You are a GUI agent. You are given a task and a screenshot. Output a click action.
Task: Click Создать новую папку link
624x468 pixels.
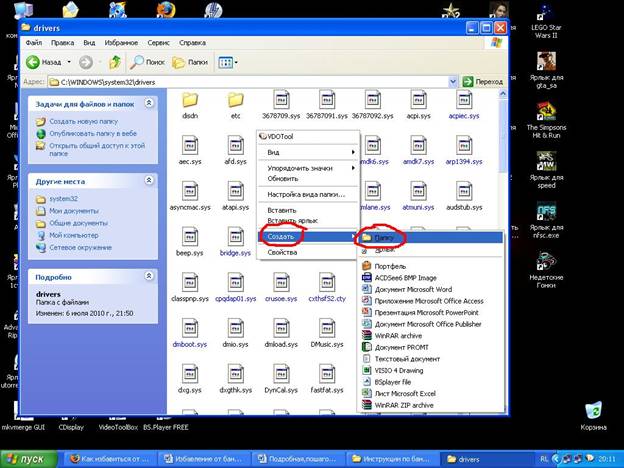click(84, 121)
